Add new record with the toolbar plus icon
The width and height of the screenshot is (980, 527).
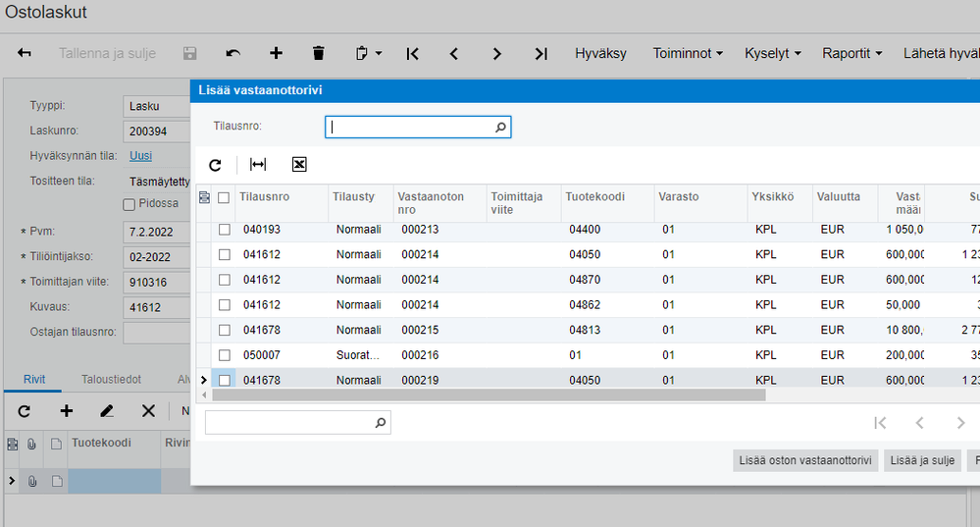coord(276,53)
